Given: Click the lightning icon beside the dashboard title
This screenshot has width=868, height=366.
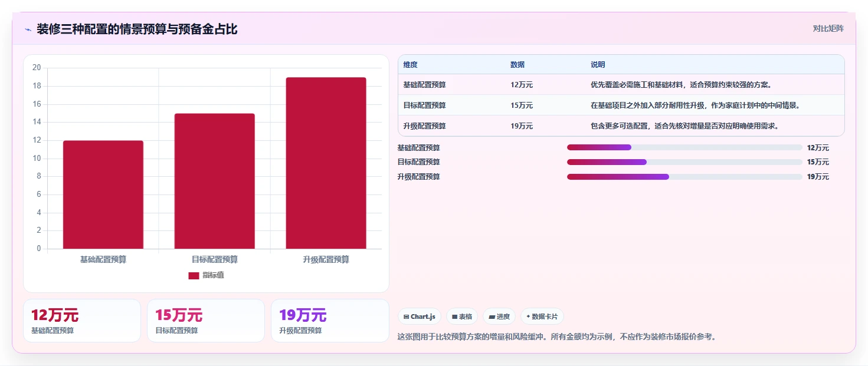Looking at the screenshot, I should click(x=28, y=29).
